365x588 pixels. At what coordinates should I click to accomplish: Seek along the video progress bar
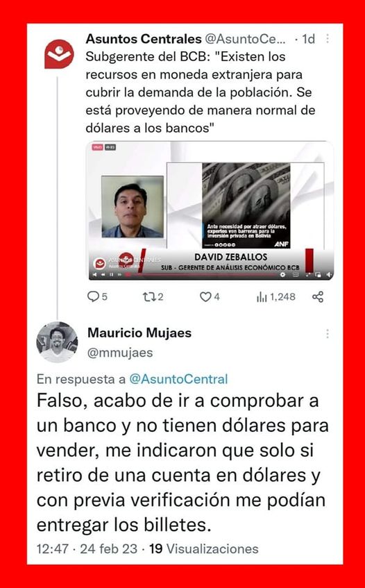click(x=203, y=274)
